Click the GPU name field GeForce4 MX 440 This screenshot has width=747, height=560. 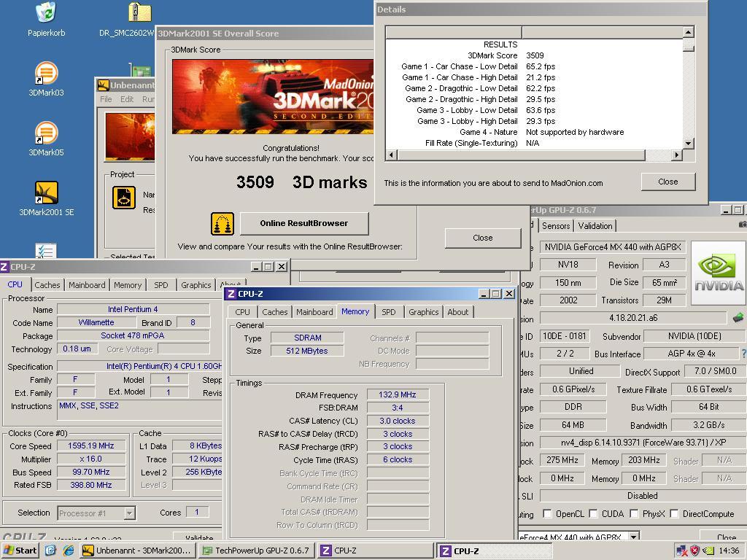(613, 246)
